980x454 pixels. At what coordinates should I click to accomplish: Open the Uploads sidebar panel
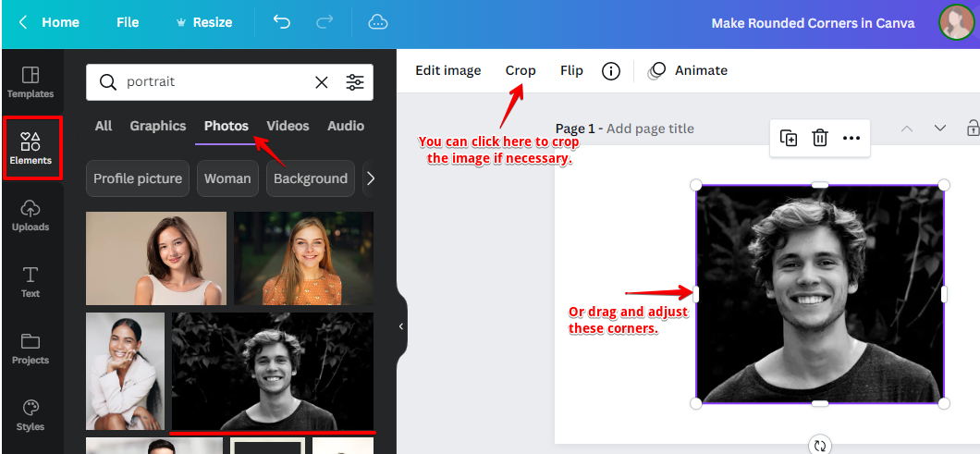pos(31,215)
